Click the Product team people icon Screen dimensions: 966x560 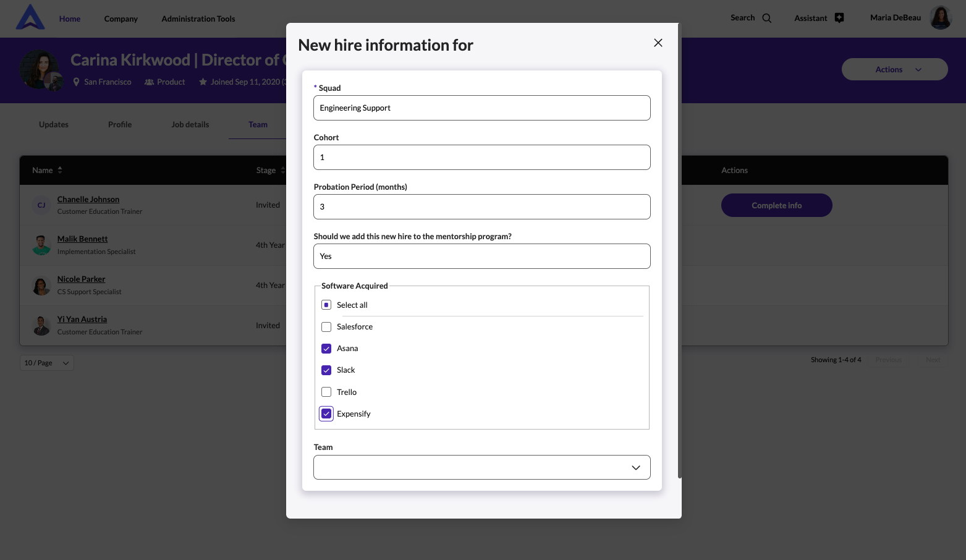coord(149,82)
